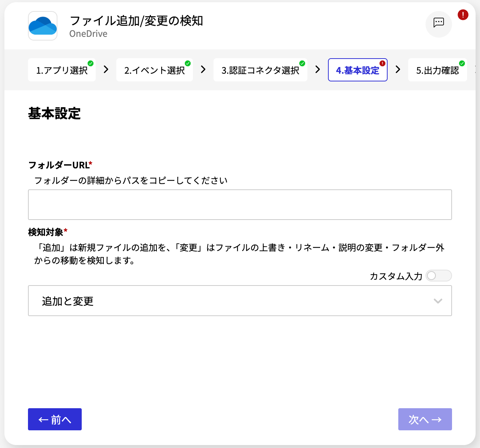Switch to step 5.出力確認 tab
The image size is (480, 448).
click(438, 70)
